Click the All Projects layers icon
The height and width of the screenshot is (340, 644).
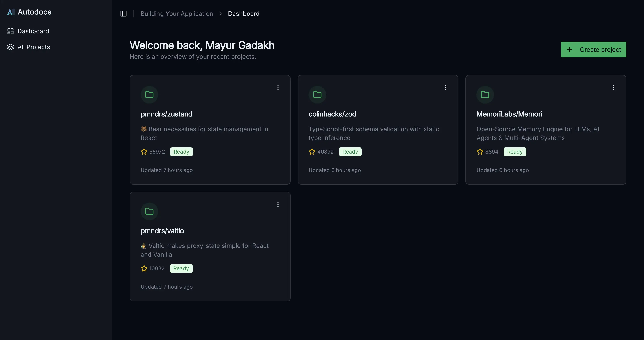[10, 47]
